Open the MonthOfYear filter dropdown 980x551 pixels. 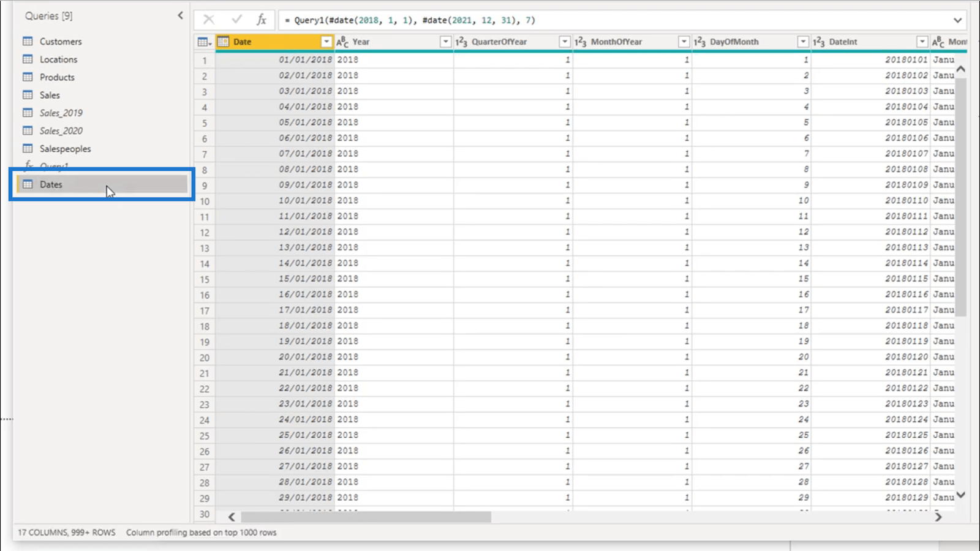(x=684, y=42)
